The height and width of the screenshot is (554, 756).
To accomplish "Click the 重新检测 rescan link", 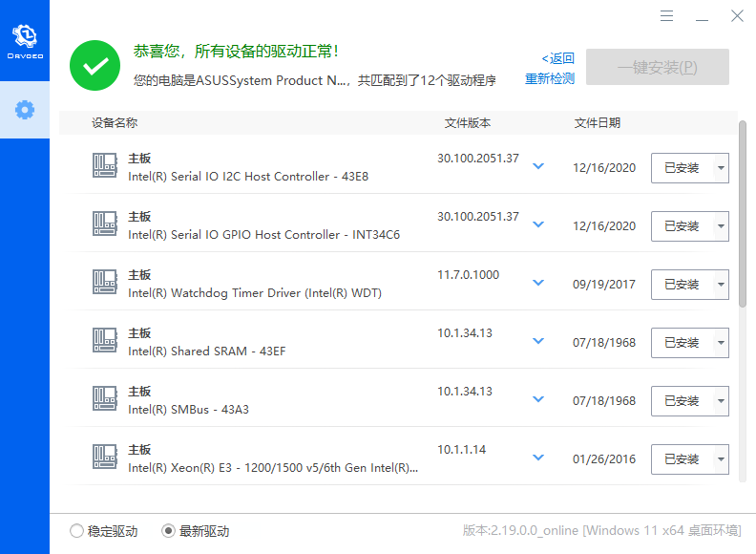I will 550,79.
